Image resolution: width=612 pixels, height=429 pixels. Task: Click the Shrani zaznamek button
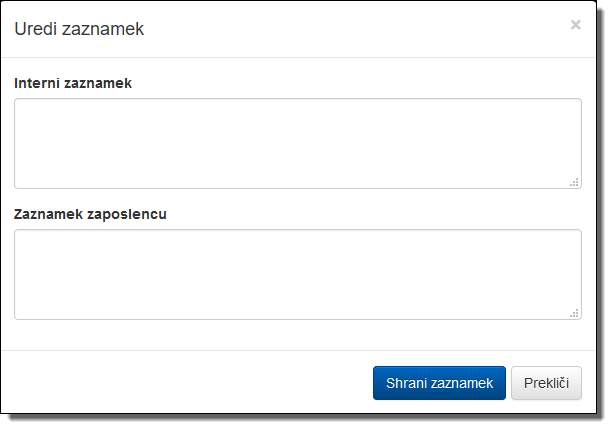(439, 383)
